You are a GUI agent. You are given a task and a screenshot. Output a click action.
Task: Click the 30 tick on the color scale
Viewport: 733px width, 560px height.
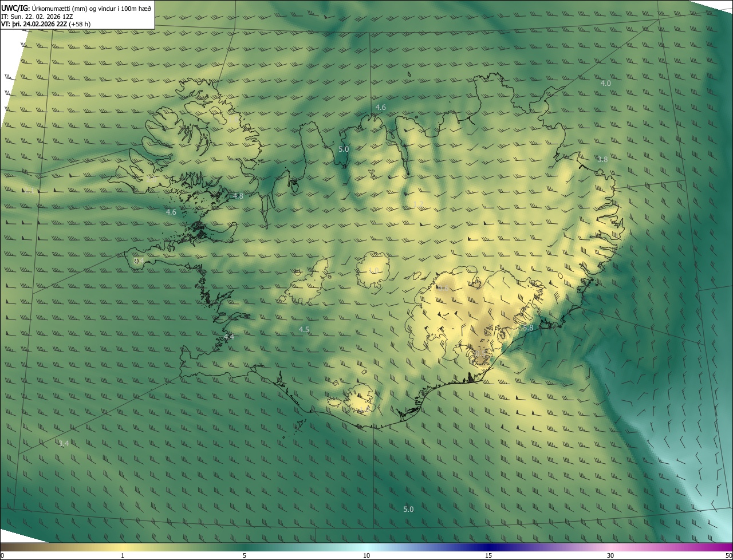[610, 555]
